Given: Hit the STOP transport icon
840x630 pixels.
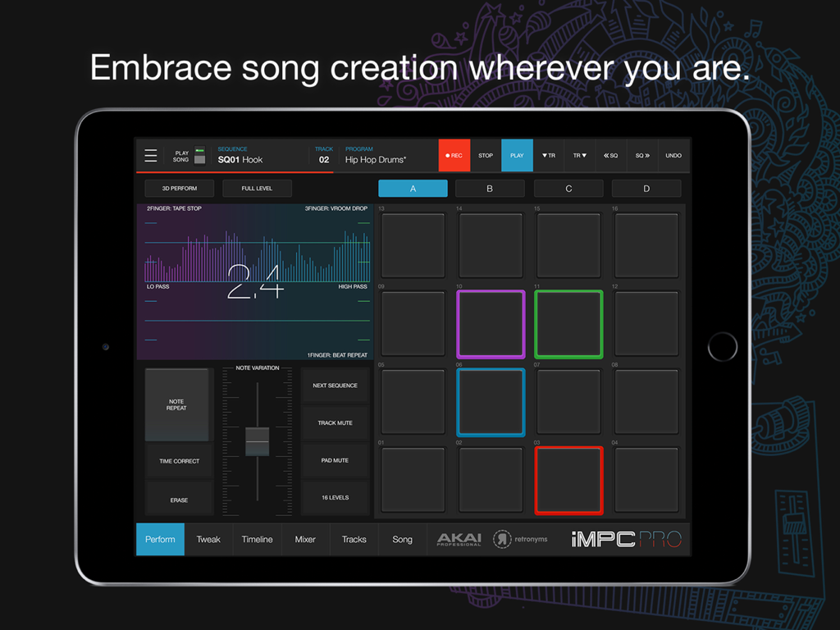Looking at the screenshot, I should pos(485,155).
